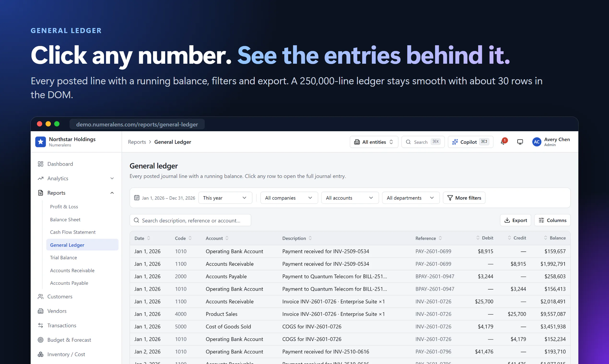The image size is (609, 364).
Task: Click the Reports breadcrumb link
Action: (137, 142)
